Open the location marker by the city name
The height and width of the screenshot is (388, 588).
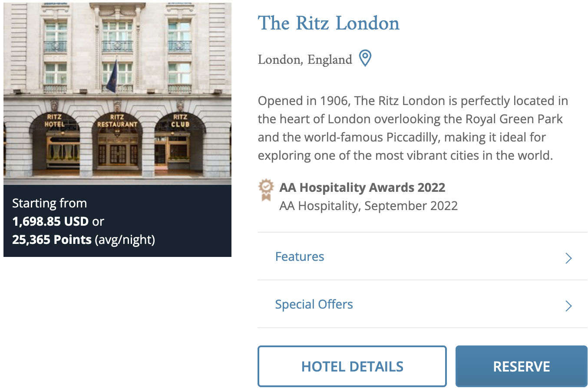(x=365, y=58)
